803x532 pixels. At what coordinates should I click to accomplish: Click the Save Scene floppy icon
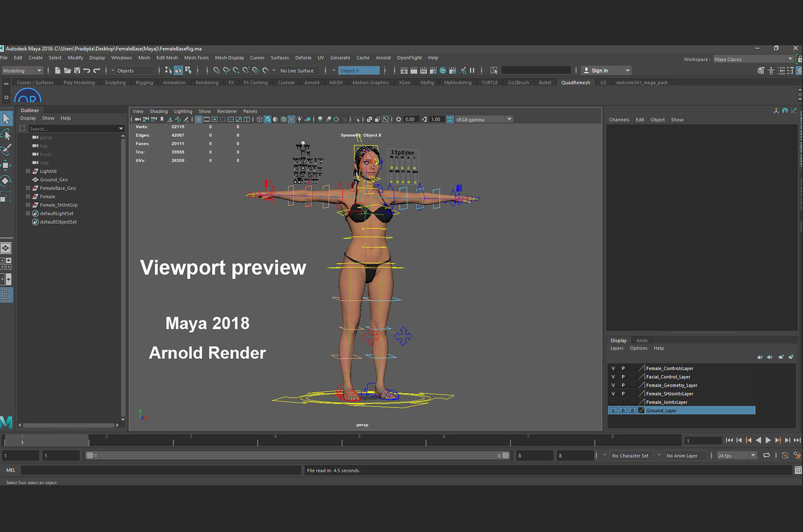pyautogui.click(x=77, y=70)
